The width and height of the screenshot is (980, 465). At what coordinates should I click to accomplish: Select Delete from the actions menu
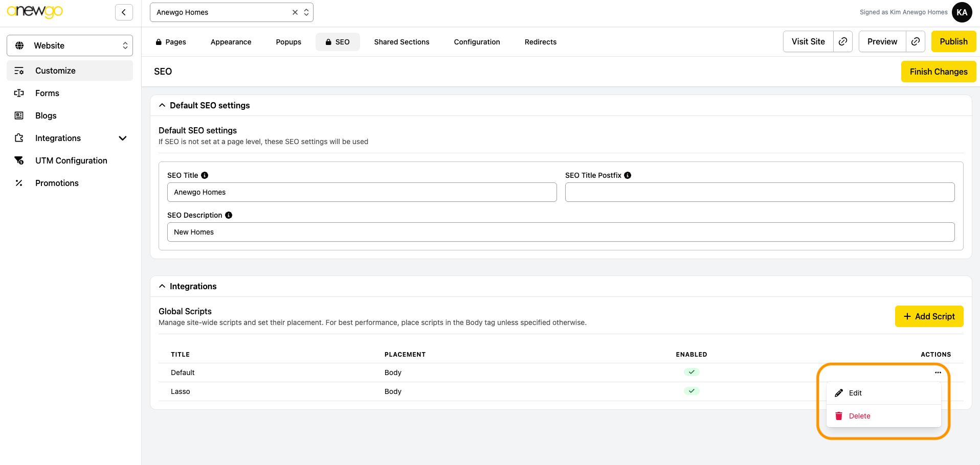(859, 416)
